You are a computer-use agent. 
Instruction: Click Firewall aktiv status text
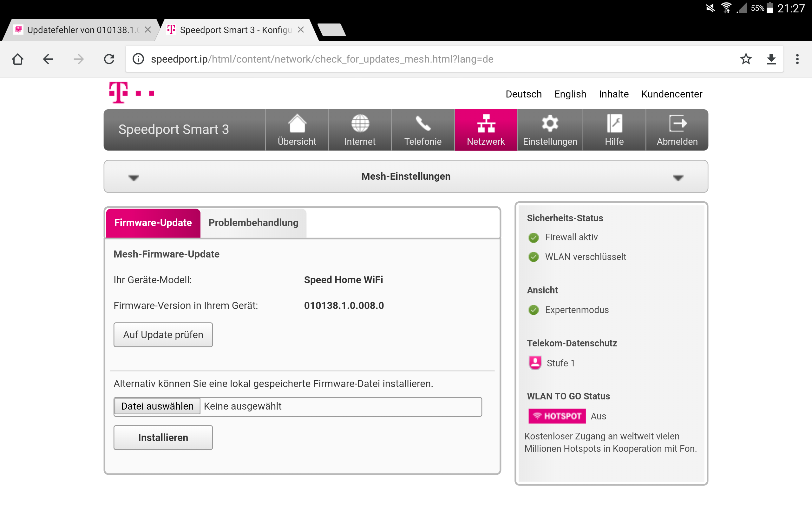tap(571, 237)
